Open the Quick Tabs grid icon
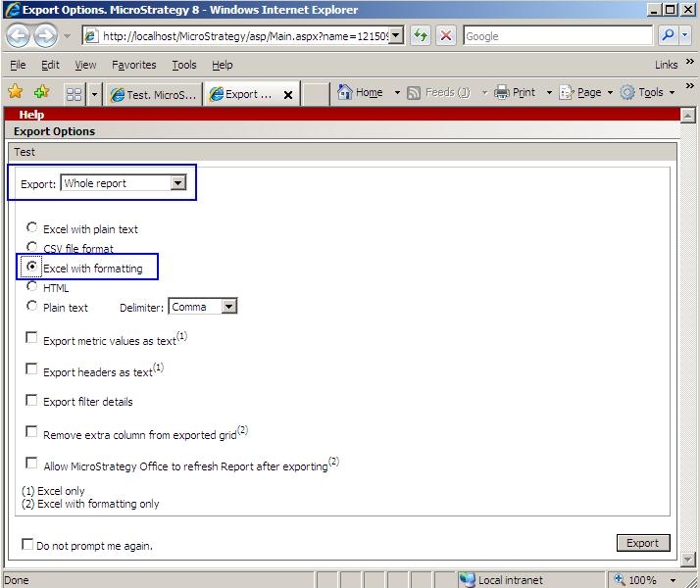 74,94
